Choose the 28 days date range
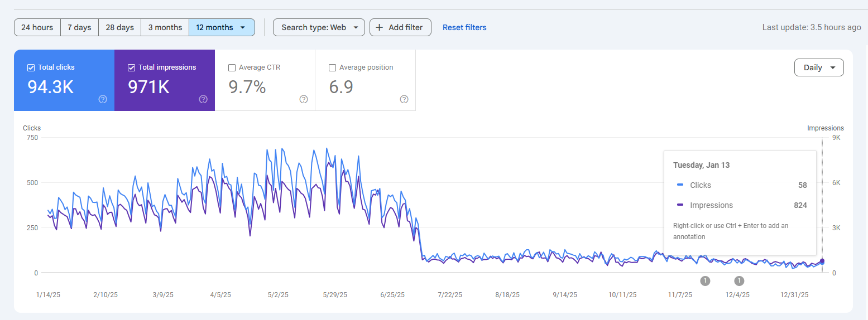 coord(119,27)
